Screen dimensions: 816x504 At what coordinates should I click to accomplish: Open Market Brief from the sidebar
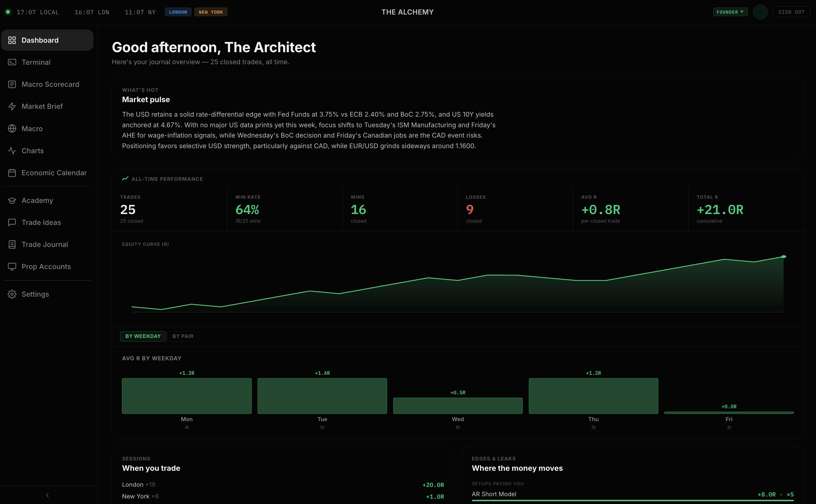pyautogui.click(x=47, y=106)
